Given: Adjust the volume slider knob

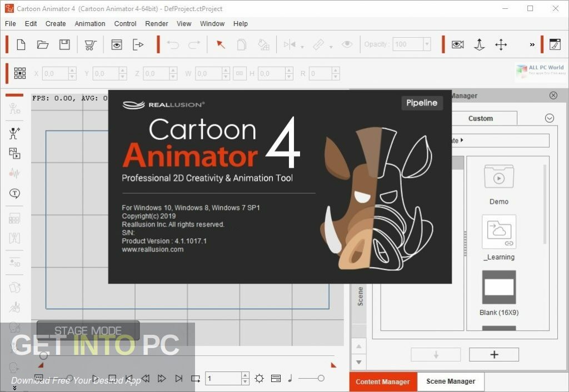Looking at the screenshot, I should pyautogui.click(x=321, y=378).
